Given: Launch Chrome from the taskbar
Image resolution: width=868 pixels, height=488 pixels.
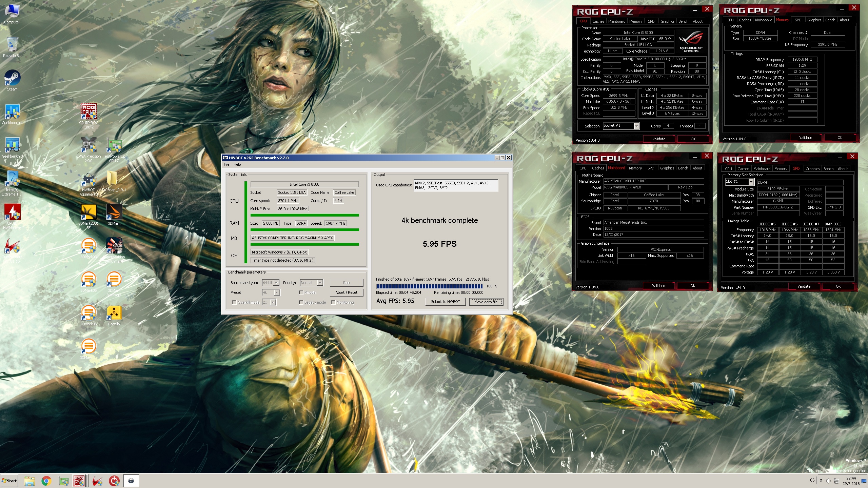Looking at the screenshot, I should (x=46, y=481).
